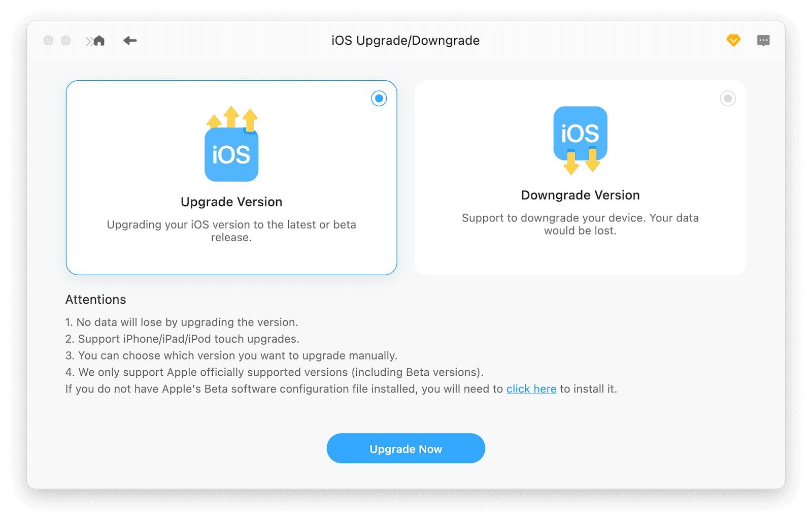Select the Upgrade Version radio button
Viewport: 812px width, 522px height.
click(x=379, y=98)
